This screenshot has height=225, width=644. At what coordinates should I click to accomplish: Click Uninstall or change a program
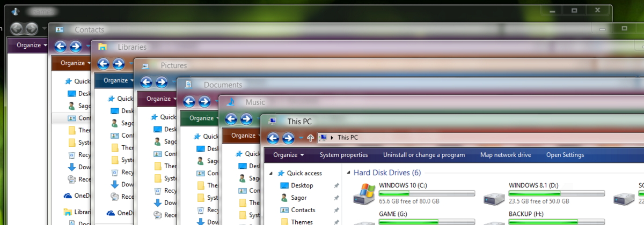pyautogui.click(x=424, y=155)
